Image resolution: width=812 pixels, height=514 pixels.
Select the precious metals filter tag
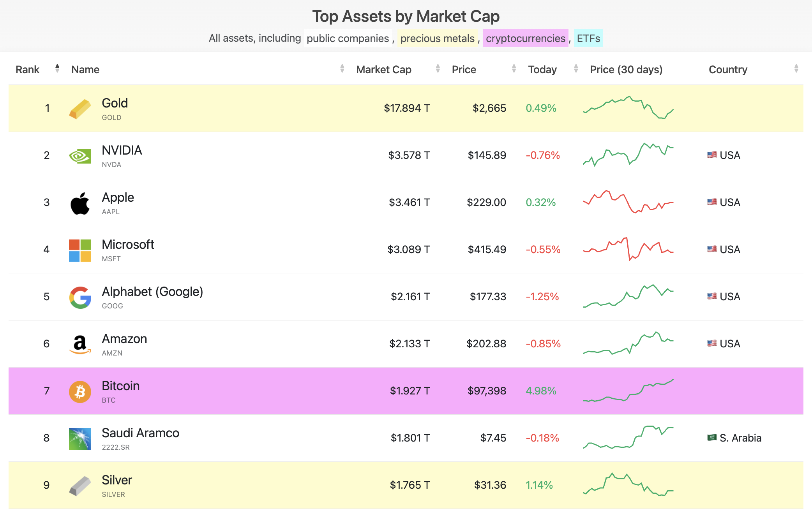pos(437,38)
